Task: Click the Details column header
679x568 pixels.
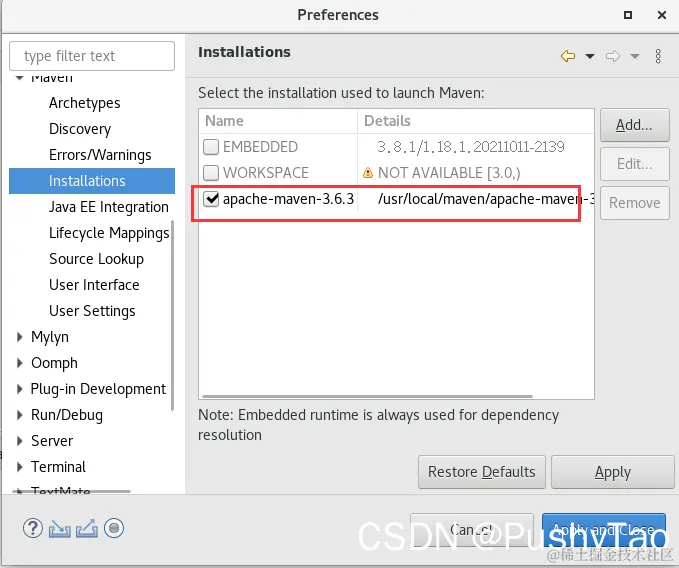Action: [475, 121]
